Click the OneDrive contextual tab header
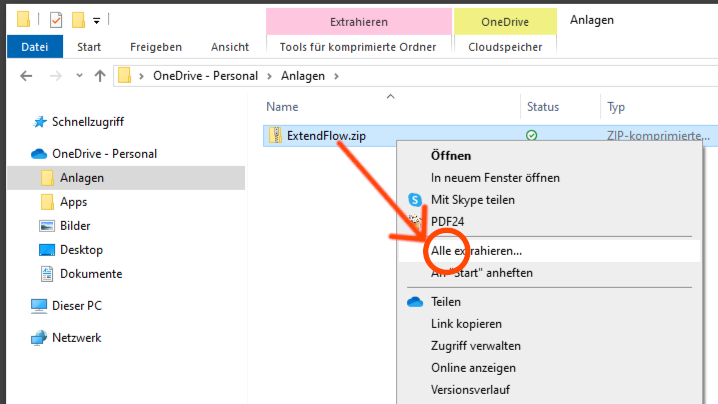Viewport: 718px width, 404px height. 505,22
